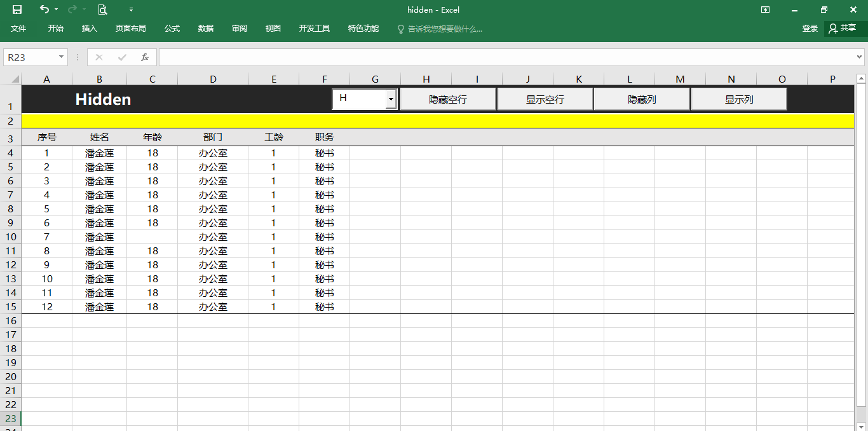Select column D header
Viewport: 868px width, 431px height.
pos(213,79)
